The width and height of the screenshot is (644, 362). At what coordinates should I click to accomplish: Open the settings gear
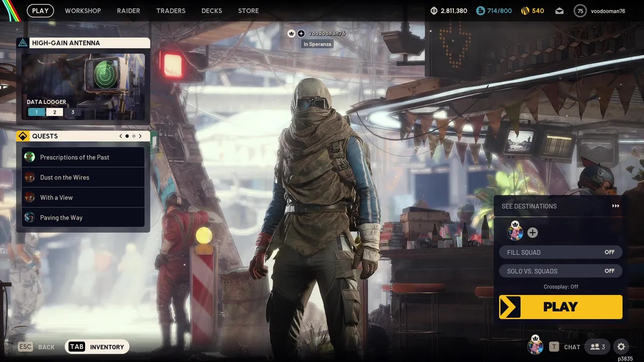[x=621, y=346]
